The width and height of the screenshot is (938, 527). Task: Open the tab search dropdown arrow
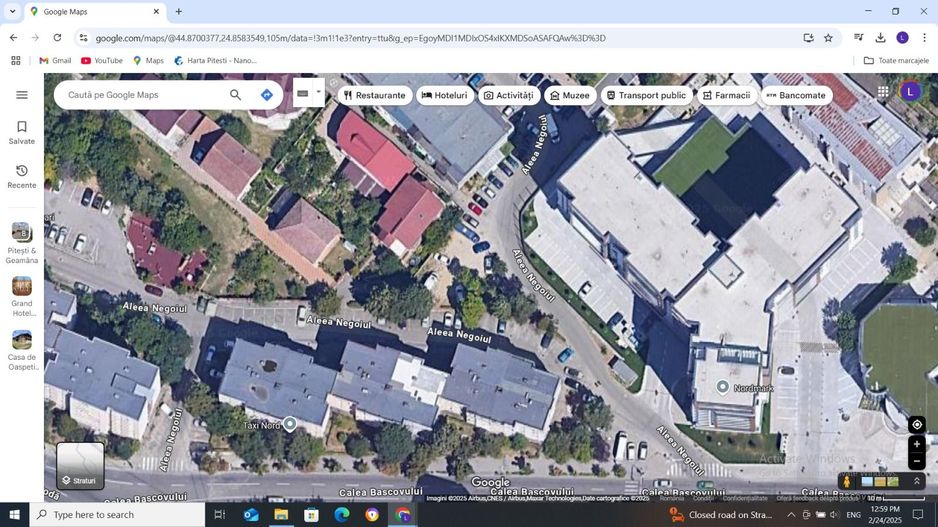(12, 11)
